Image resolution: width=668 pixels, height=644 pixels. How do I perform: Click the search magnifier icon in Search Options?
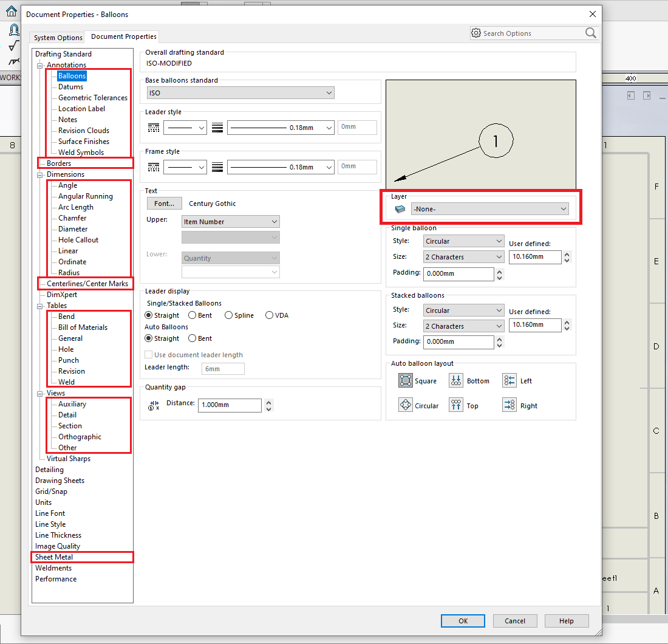pos(590,33)
